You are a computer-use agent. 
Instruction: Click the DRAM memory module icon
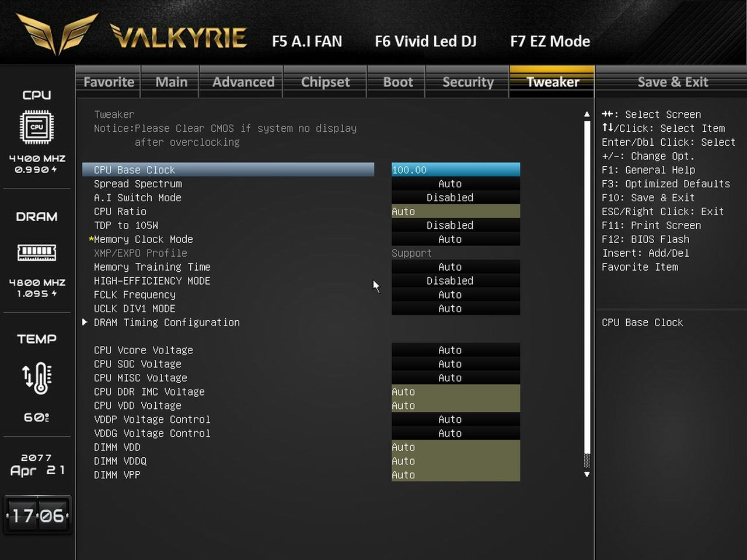(x=37, y=252)
